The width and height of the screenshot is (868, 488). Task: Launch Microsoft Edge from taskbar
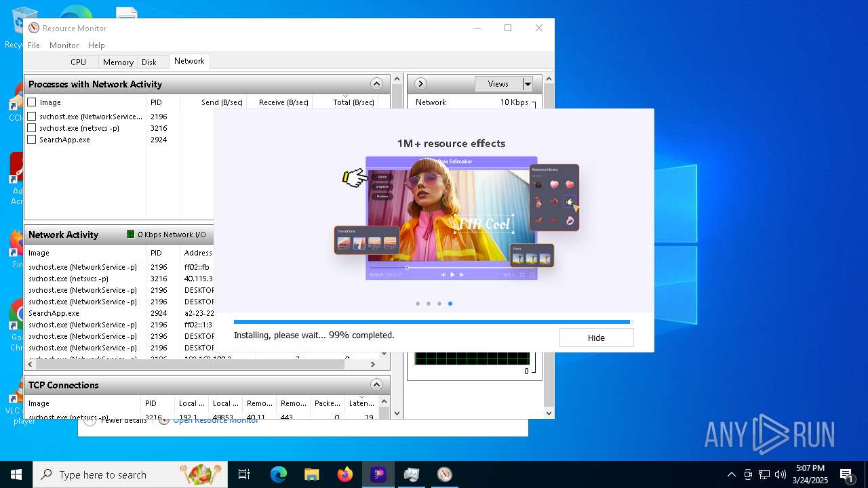pos(279,474)
